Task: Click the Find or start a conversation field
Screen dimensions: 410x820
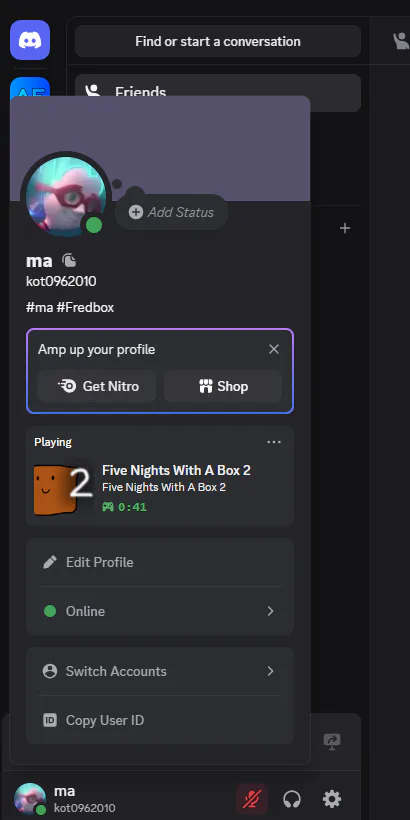Action: 218,41
